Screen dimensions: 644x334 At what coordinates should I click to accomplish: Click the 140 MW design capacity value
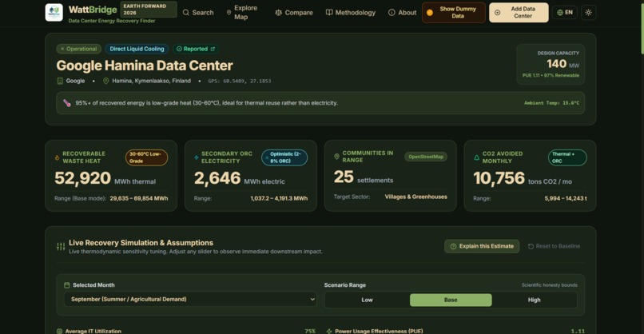point(563,64)
